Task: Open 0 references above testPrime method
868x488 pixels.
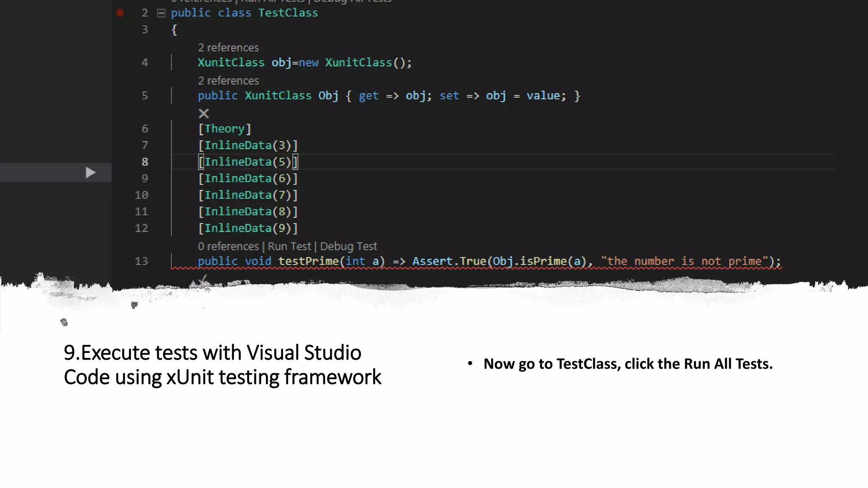Action: (x=228, y=246)
